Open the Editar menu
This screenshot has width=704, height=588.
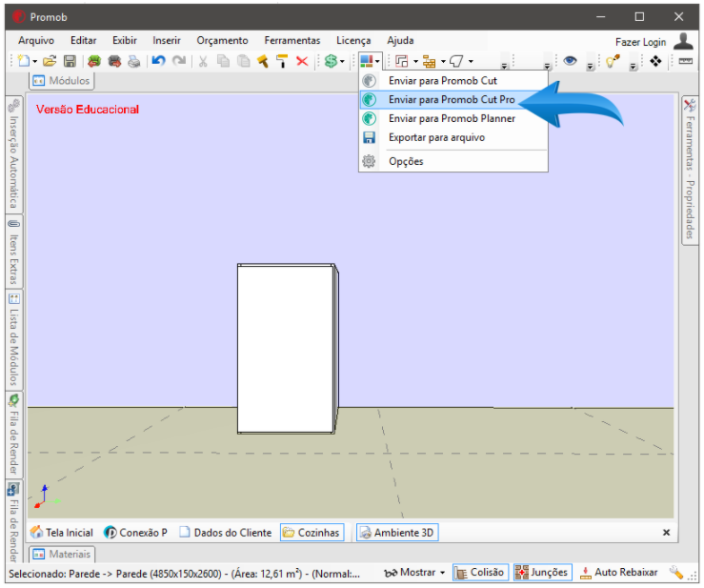point(83,40)
